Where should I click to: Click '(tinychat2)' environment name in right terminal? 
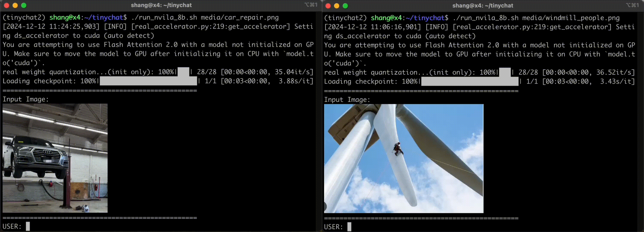click(345, 18)
